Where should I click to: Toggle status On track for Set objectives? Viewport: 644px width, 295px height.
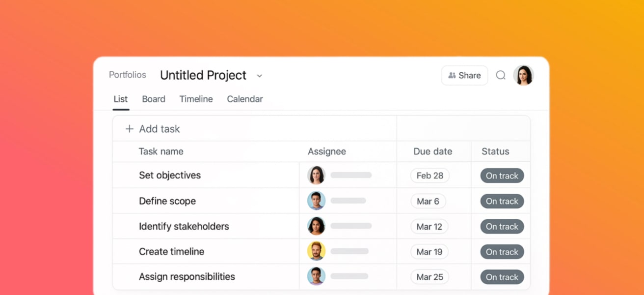[x=502, y=176]
